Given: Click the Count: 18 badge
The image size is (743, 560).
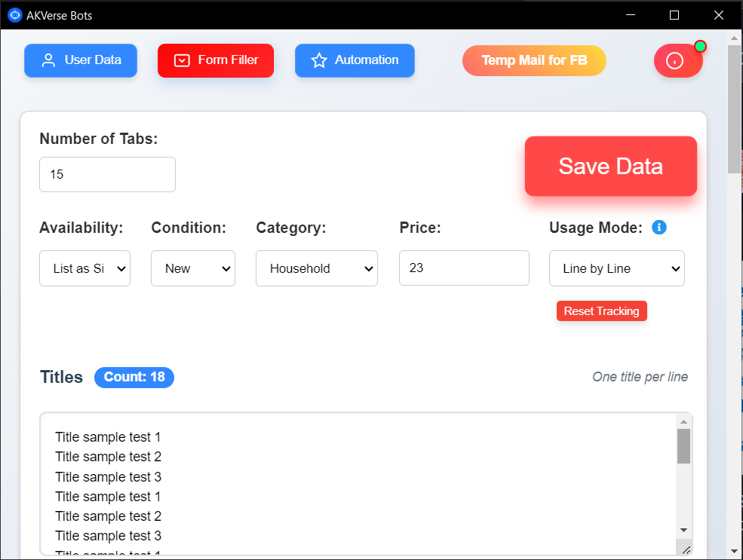Looking at the screenshot, I should pos(134,378).
